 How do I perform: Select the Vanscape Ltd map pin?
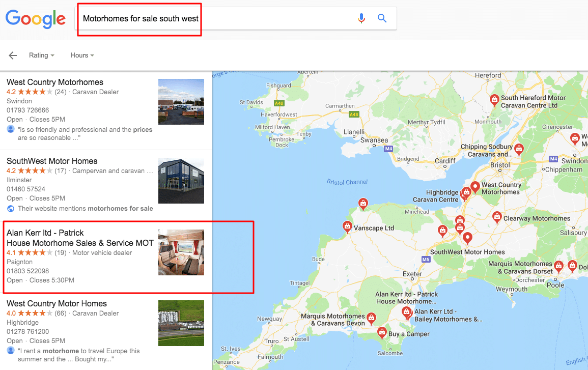[x=347, y=226]
